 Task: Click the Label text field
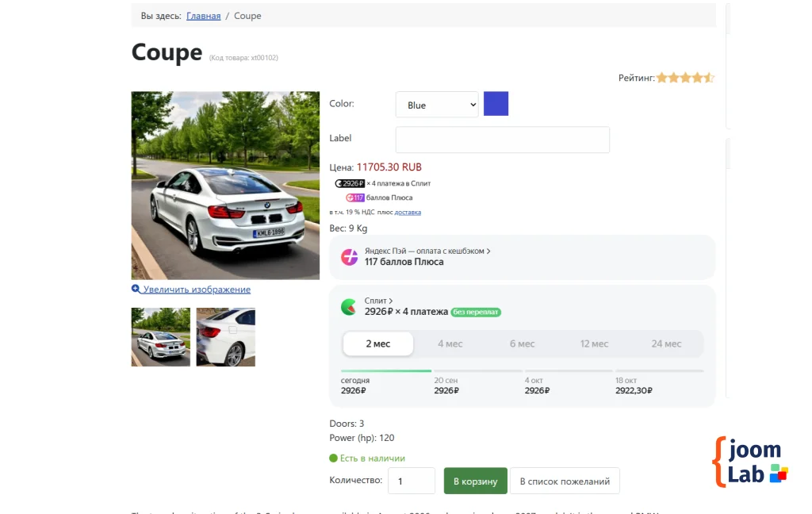click(x=502, y=140)
